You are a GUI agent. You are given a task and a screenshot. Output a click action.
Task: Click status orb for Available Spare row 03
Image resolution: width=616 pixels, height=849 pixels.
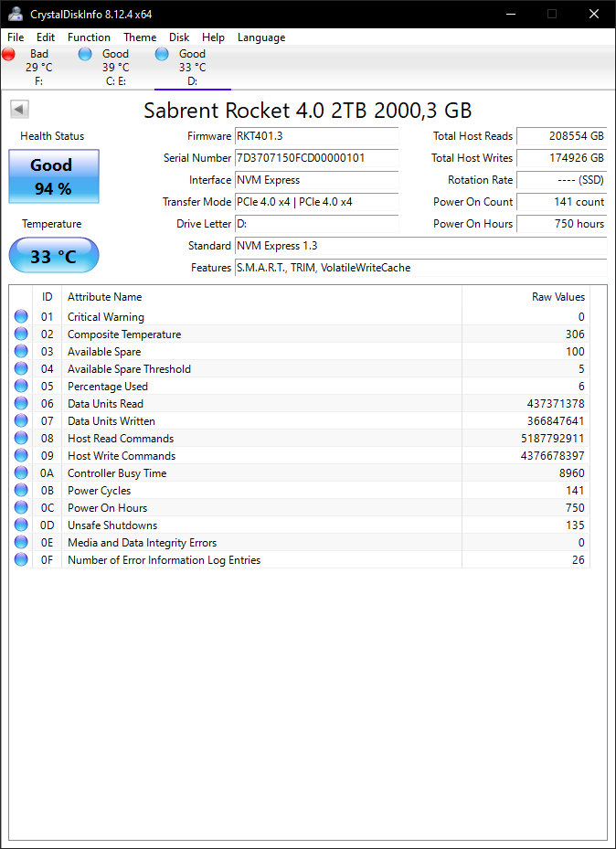(21, 352)
